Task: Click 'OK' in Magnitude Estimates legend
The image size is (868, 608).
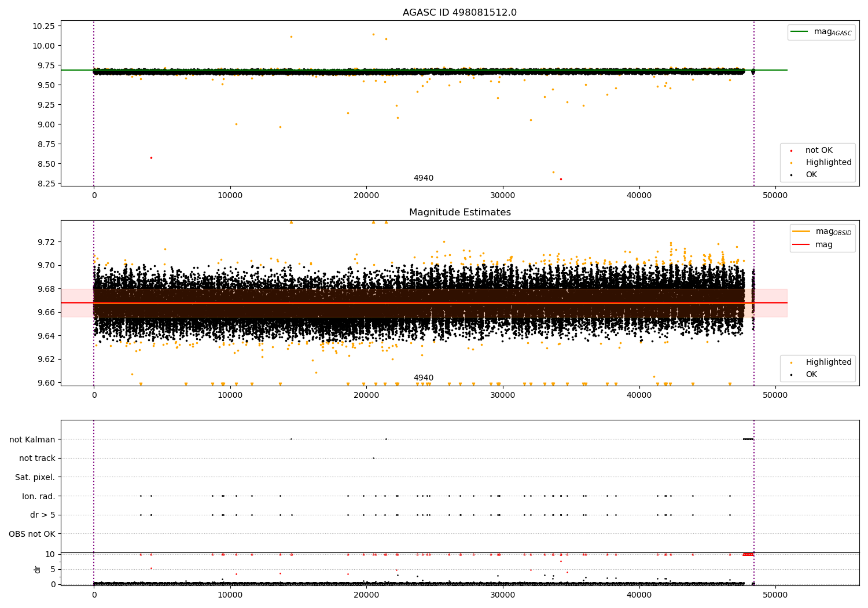Action: [x=811, y=375]
